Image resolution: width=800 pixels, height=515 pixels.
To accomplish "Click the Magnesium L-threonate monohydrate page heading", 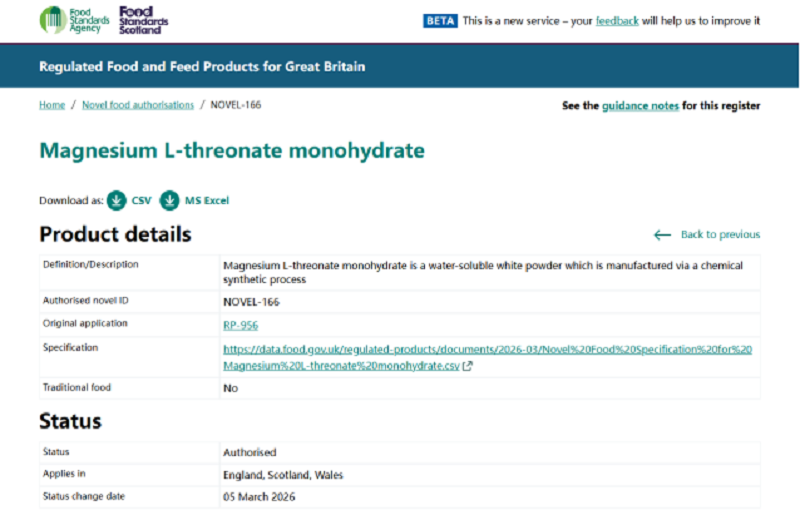I will 232,151.
